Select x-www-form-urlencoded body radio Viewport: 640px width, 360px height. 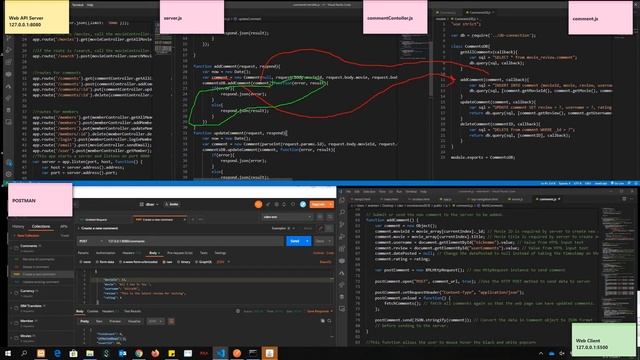pos(121,262)
